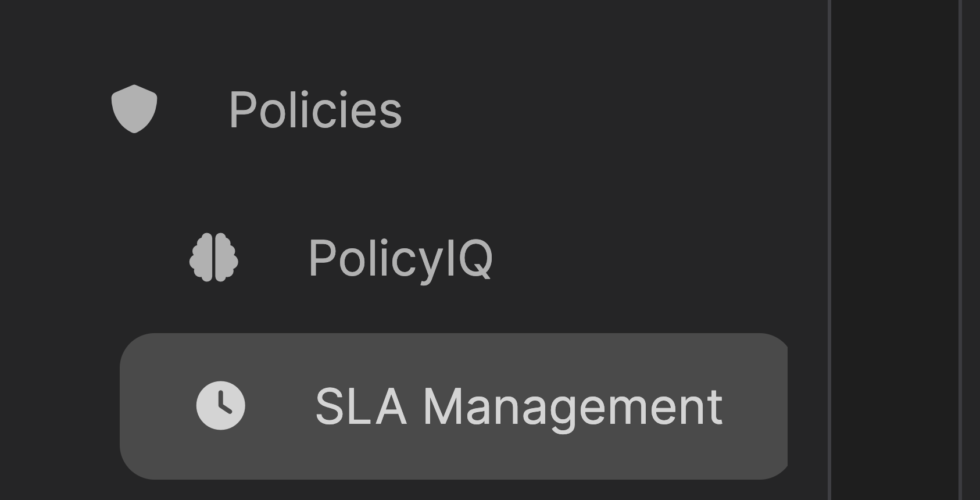Click the highlighted SLA Management row background
This screenshot has width=980, height=500.
click(x=453, y=406)
